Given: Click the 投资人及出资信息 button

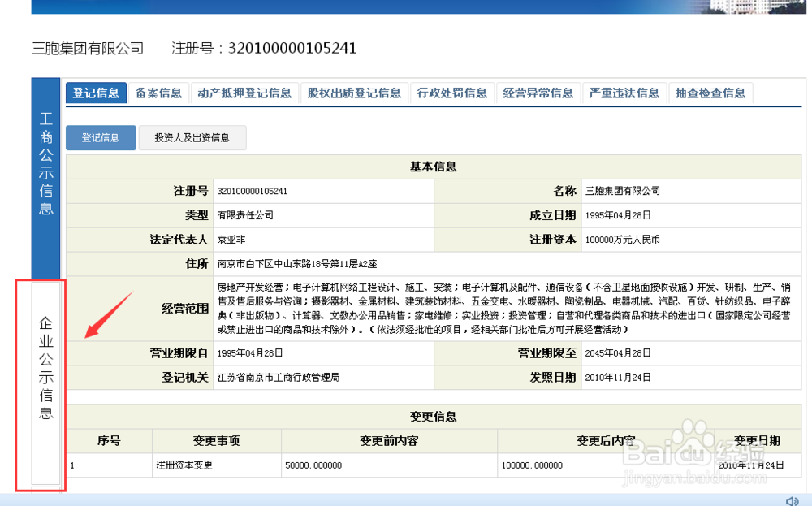Looking at the screenshot, I should pyautogui.click(x=192, y=137).
